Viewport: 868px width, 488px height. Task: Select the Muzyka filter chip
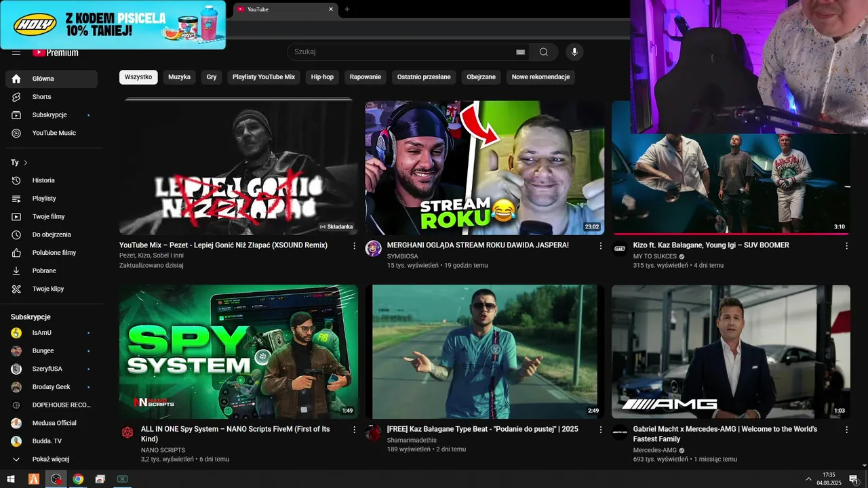tap(180, 77)
